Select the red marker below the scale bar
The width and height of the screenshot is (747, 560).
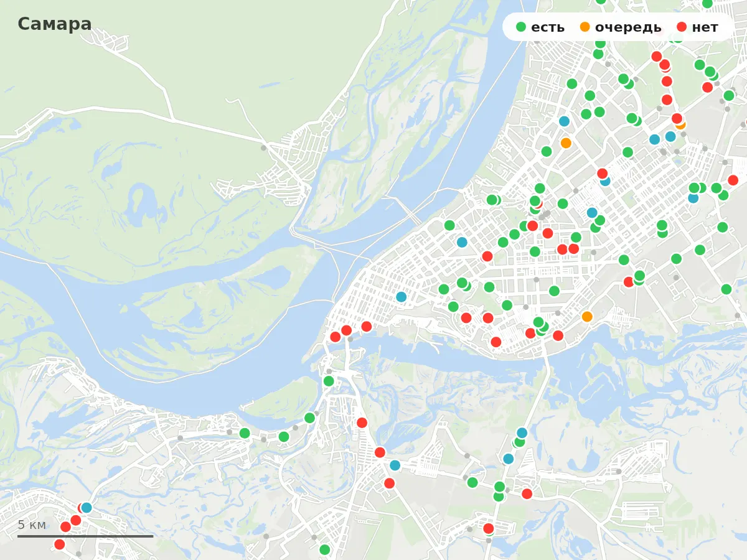tap(60, 544)
